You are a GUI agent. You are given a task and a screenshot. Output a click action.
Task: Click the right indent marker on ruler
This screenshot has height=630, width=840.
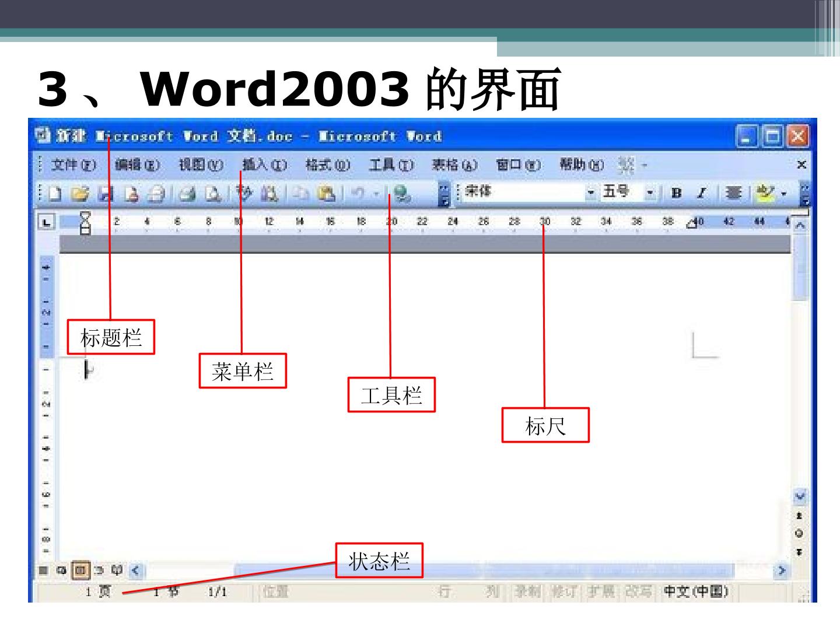pyautogui.click(x=692, y=223)
